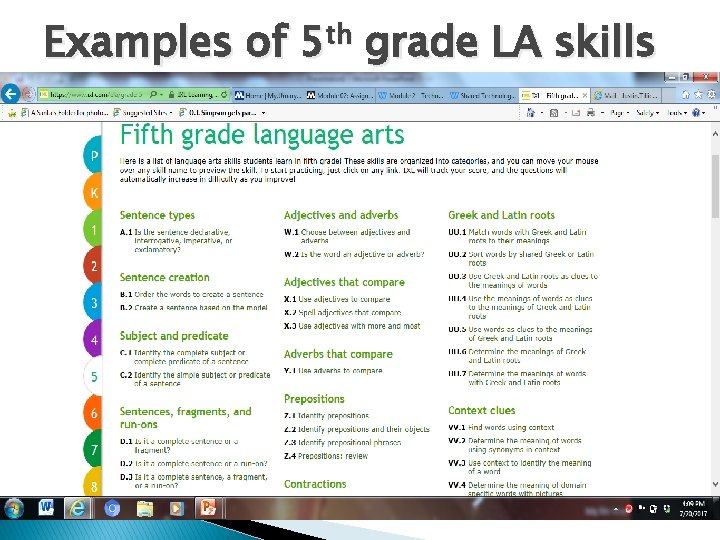
Task: Open PowerPoint from the taskbar
Action: pyautogui.click(x=208, y=508)
